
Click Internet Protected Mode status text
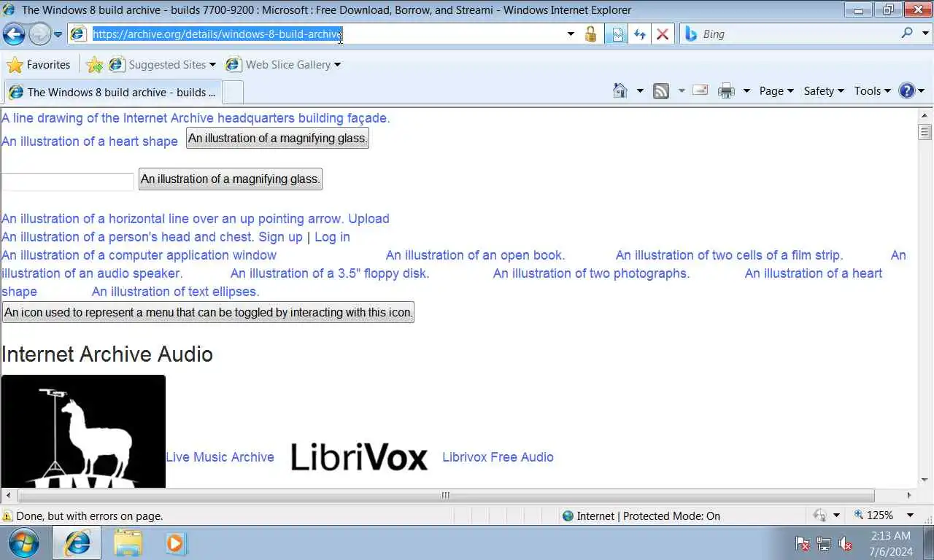tap(648, 516)
